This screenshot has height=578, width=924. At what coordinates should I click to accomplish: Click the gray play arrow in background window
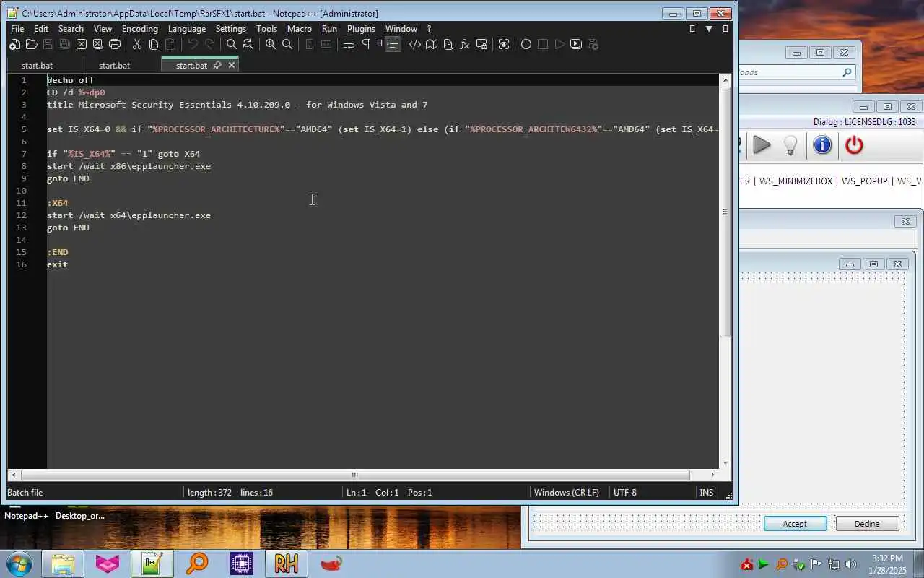[x=762, y=145]
